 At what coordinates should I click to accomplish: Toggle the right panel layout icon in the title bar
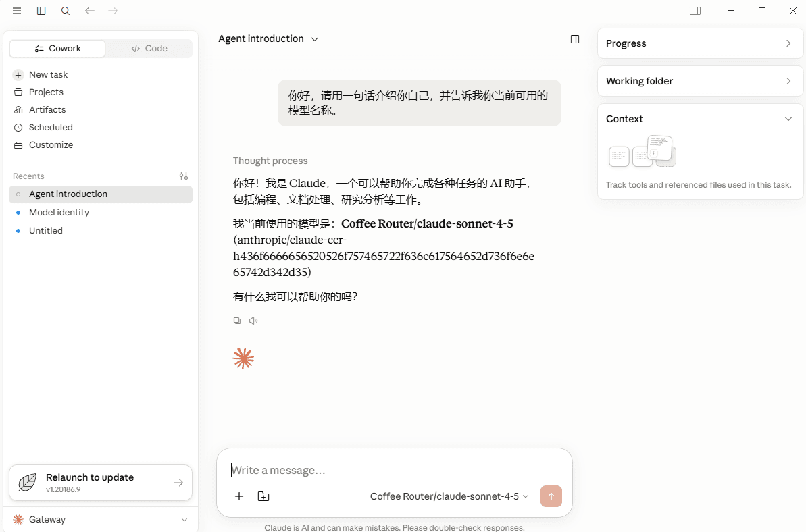[695, 11]
